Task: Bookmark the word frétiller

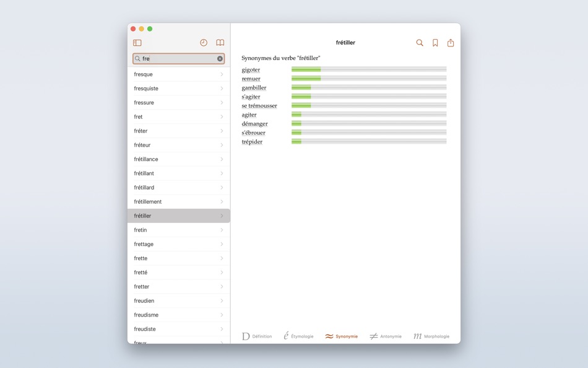Action: coord(435,43)
